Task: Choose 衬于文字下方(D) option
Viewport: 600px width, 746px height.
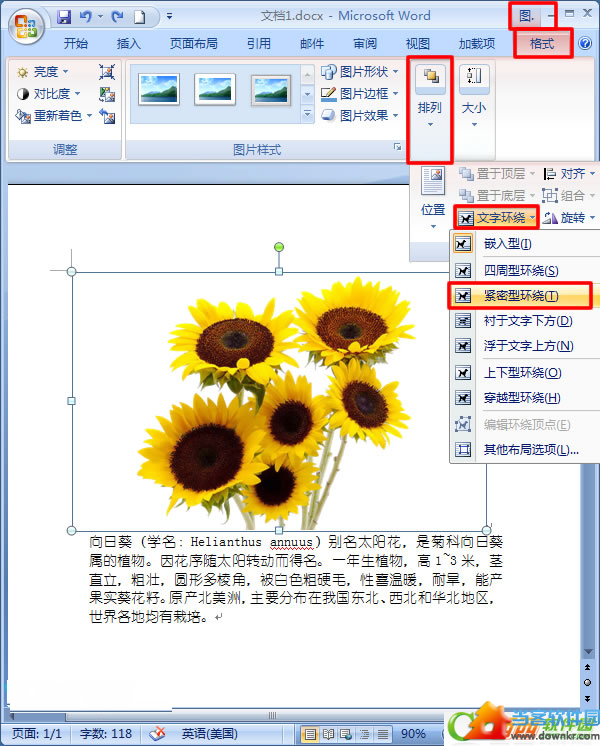Action: [x=524, y=321]
